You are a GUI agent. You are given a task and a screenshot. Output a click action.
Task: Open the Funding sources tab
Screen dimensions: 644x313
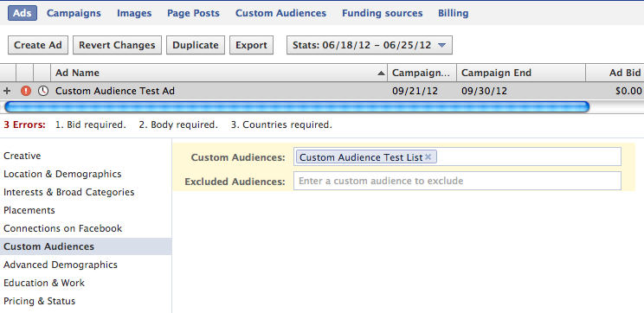383,13
